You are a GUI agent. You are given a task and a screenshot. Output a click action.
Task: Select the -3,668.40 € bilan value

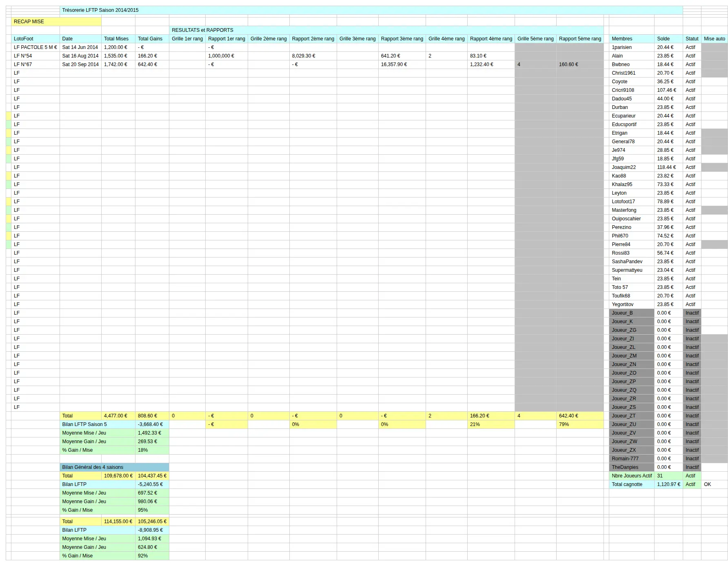(x=152, y=424)
